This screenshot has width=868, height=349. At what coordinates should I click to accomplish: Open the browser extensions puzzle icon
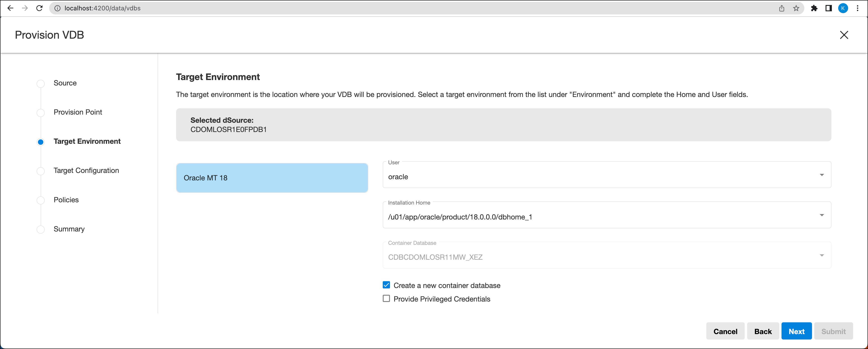814,8
